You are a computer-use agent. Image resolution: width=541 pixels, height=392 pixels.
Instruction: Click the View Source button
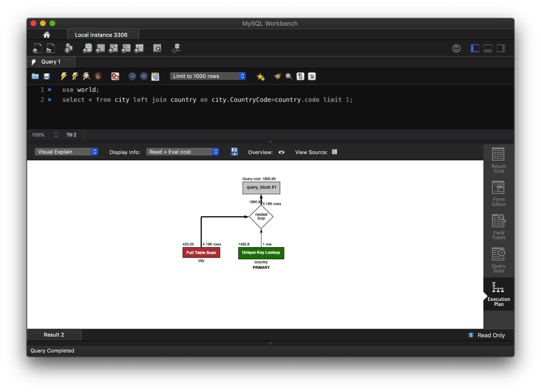[x=334, y=152]
